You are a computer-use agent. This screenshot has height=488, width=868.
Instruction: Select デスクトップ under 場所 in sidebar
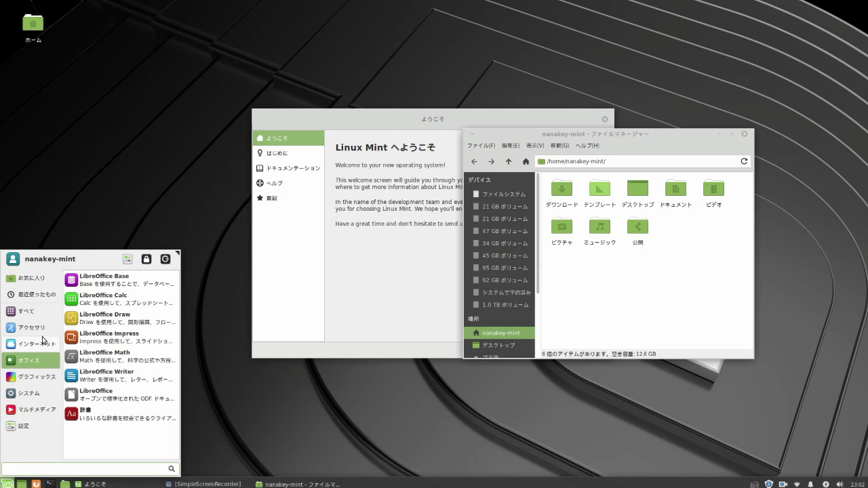[x=500, y=345]
